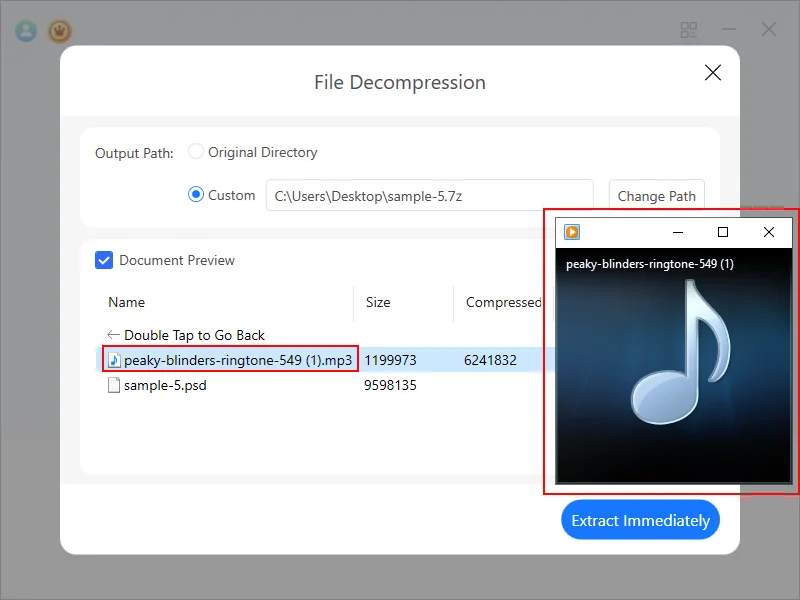
Task: Select the Custom output path option
Action: (x=196, y=195)
